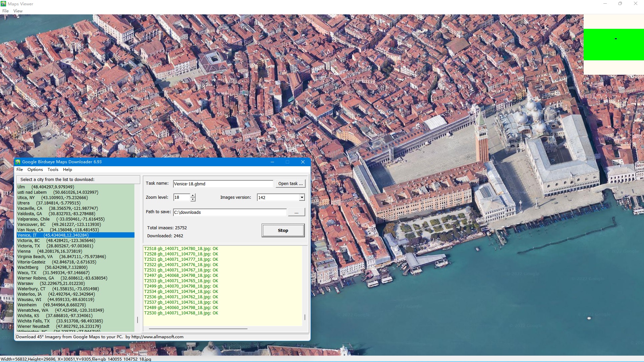Select Wichita, KS in the list
Screen dimensions: 644x362
(75, 316)
